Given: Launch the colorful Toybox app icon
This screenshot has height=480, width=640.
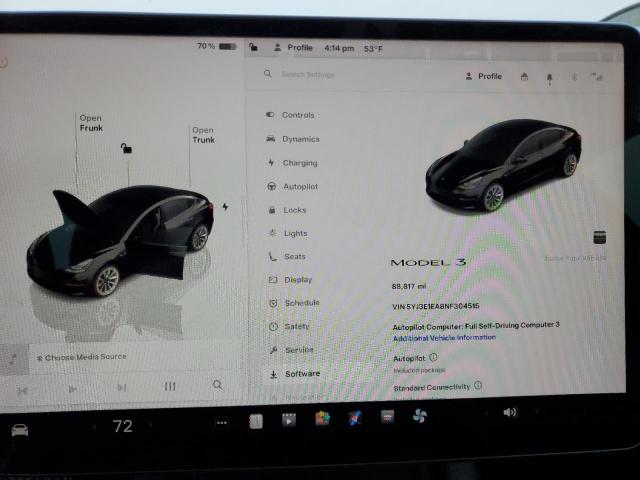Looking at the screenshot, I should pyautogui.click(x=322, y=419).
